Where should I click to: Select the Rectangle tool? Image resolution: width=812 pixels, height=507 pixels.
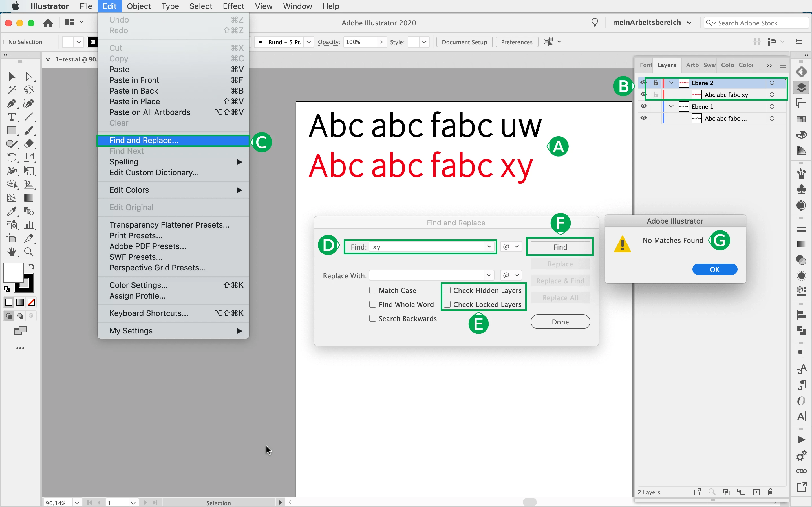pyautogui.click(x=11, y=130)
